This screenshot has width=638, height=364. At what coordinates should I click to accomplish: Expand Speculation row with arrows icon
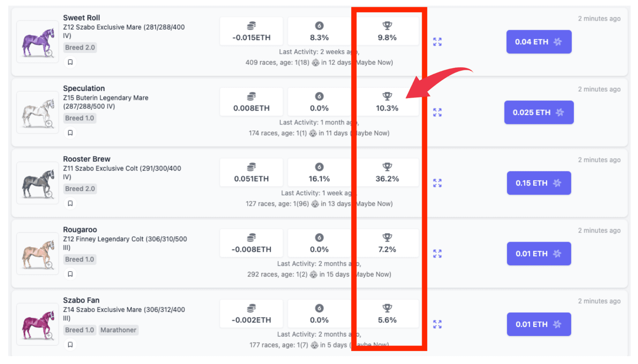pos(437,112)
